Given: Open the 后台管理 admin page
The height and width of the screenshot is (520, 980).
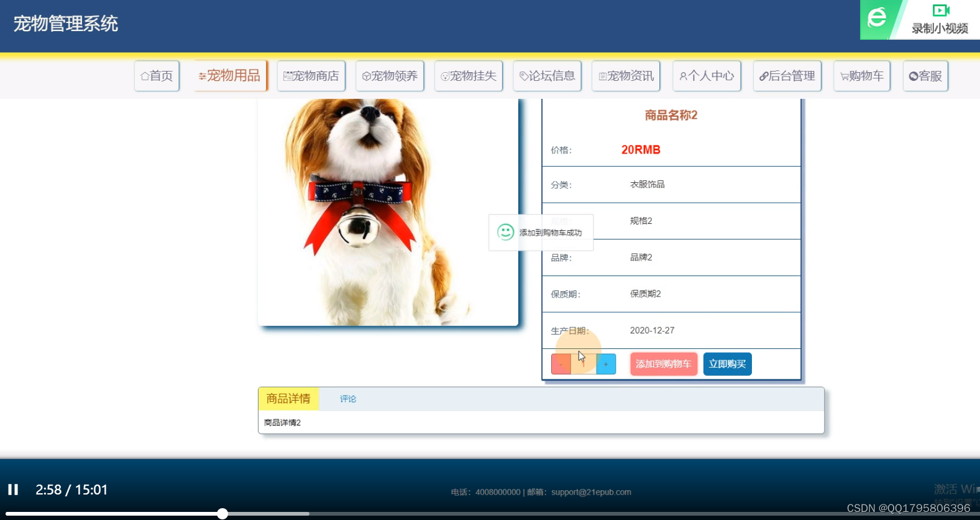Looking at the screenshot, I should pos(787,76).
